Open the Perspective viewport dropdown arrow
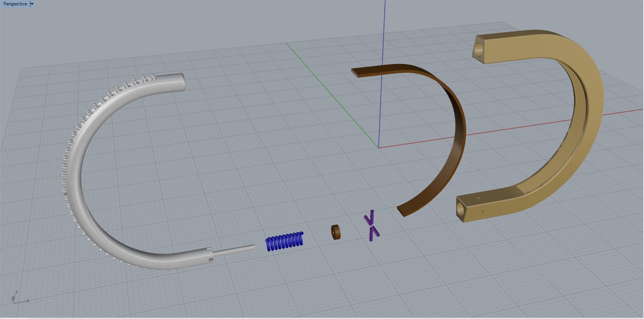 coord(32,4)
